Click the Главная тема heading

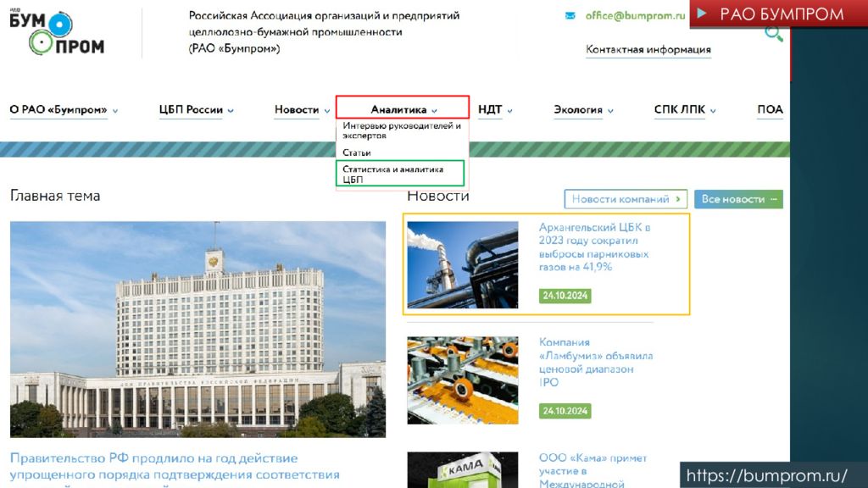[x=55, y=196]
